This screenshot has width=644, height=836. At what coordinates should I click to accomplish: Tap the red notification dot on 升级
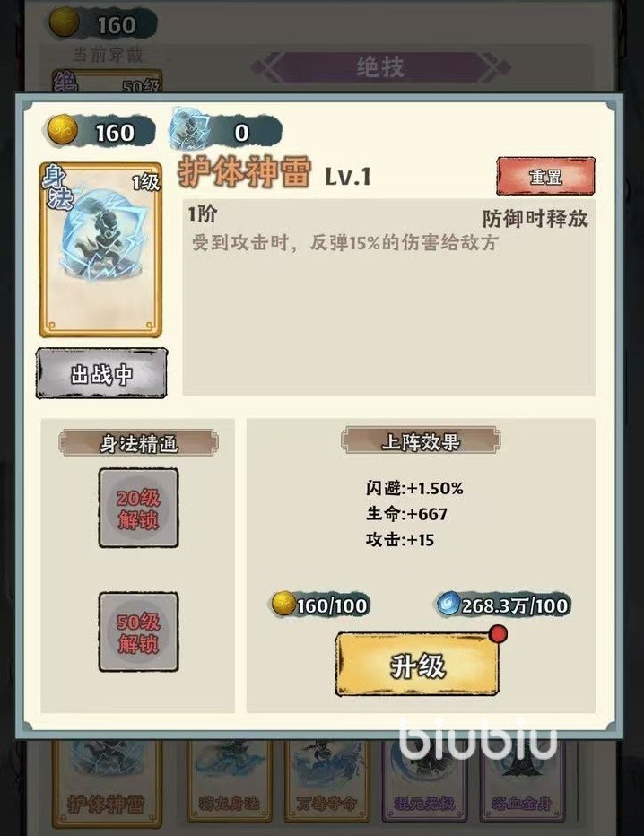pos(498,634)
